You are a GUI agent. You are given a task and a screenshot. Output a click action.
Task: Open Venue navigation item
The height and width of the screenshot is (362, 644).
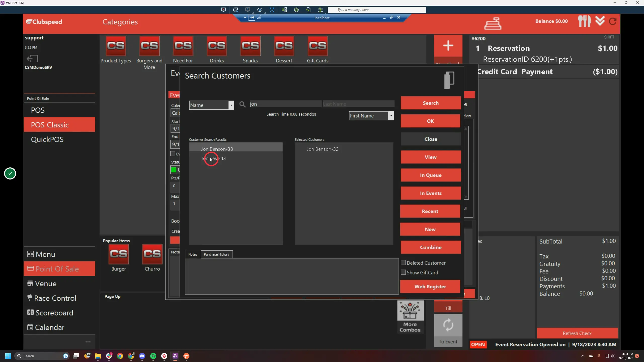point(59,284)
